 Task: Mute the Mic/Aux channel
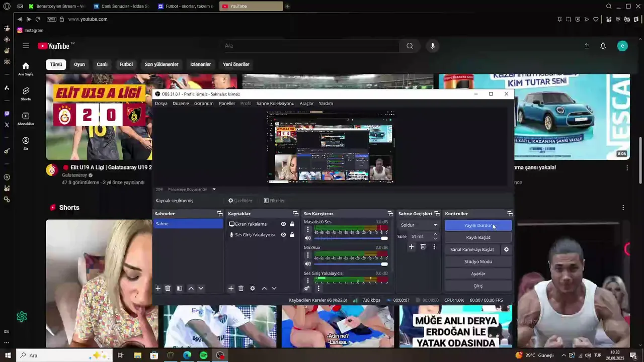pyautogui.click(x=308, y=263)
